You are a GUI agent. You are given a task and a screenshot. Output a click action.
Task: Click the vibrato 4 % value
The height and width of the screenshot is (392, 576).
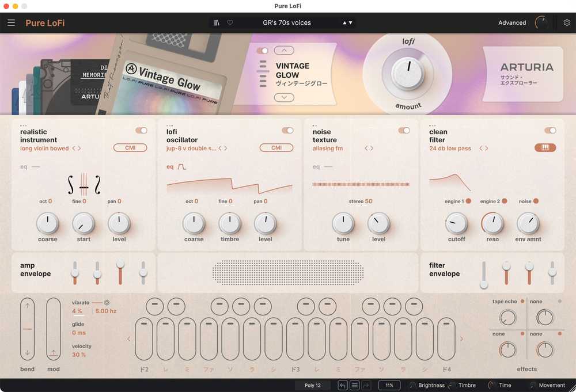[x=77, y=311]
